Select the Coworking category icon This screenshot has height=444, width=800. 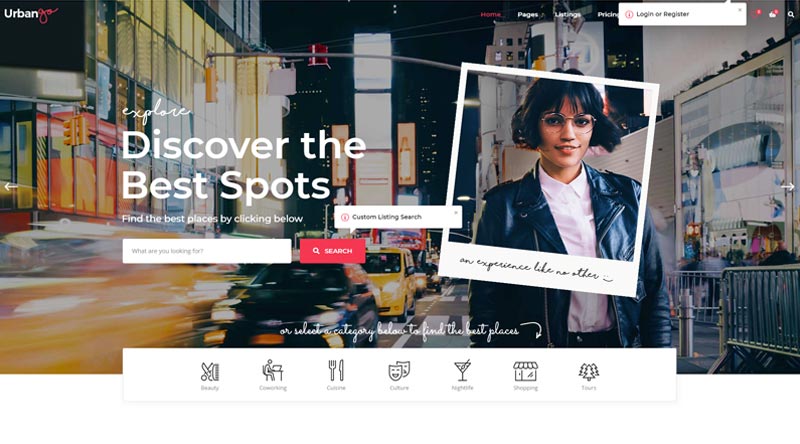coord(272,371)
